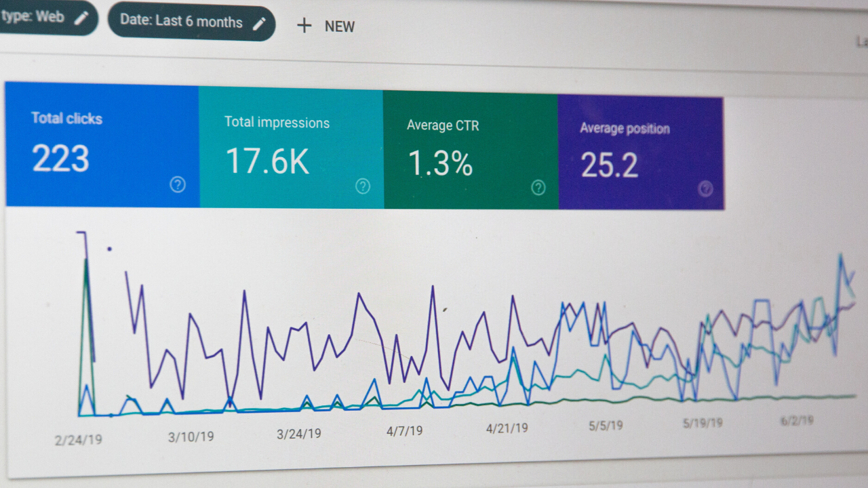Click the help icon on Total impressions card
868x488 pixels.
point(362,186)
